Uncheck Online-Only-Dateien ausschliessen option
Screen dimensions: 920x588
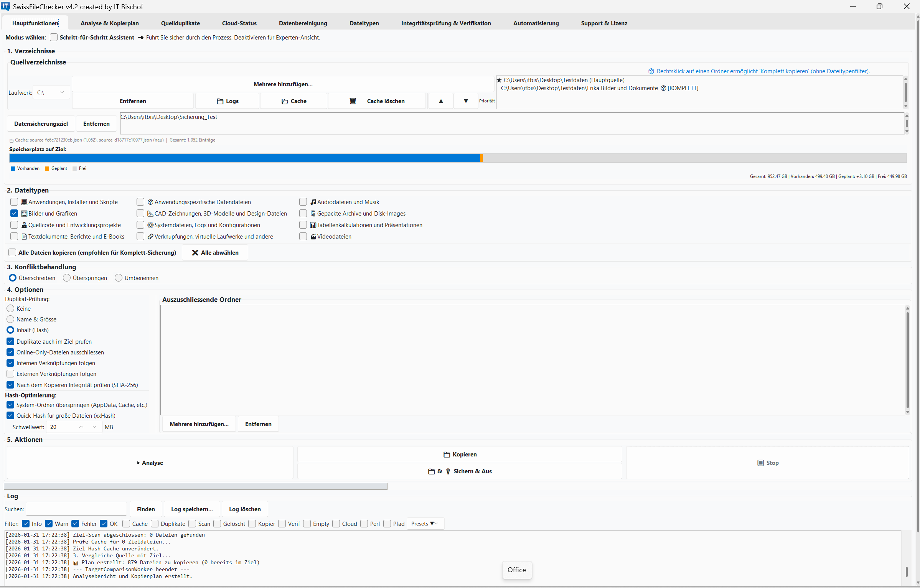pyautogui.click(x=10, y=352)
